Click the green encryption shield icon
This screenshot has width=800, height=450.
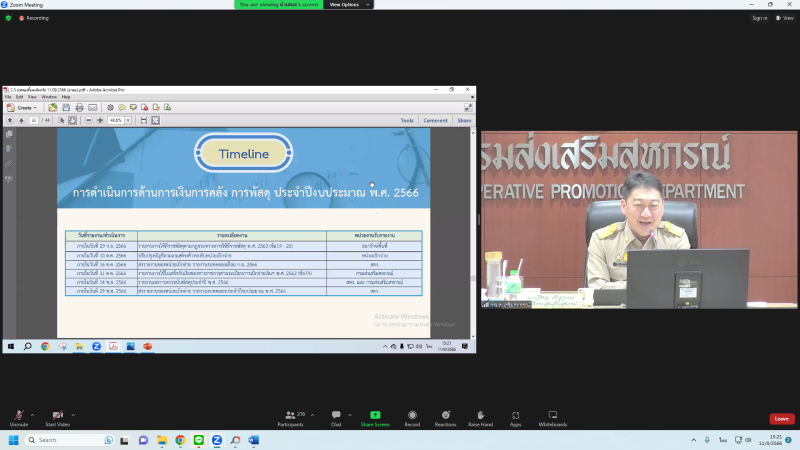8,18
